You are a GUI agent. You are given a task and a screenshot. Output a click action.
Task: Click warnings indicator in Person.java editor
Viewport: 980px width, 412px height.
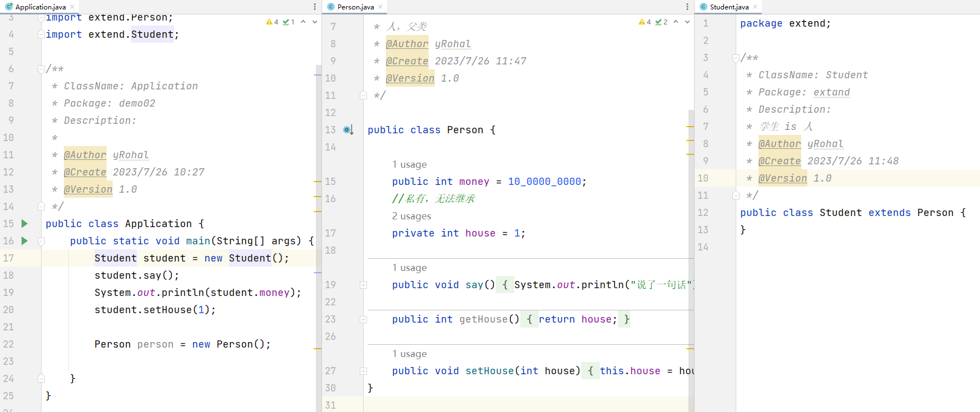click(x=645, y=22)
